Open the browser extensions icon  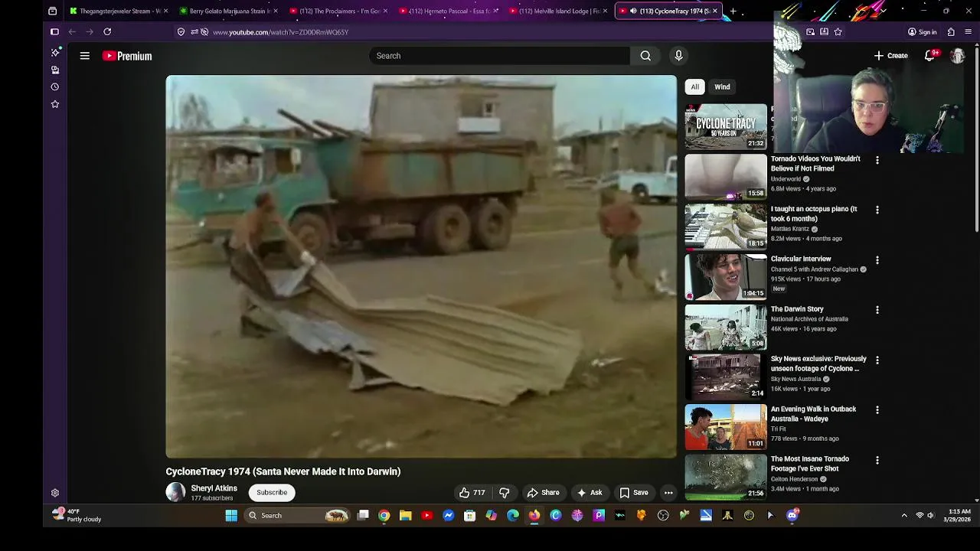pyautogui.click(x=951, y=31)
